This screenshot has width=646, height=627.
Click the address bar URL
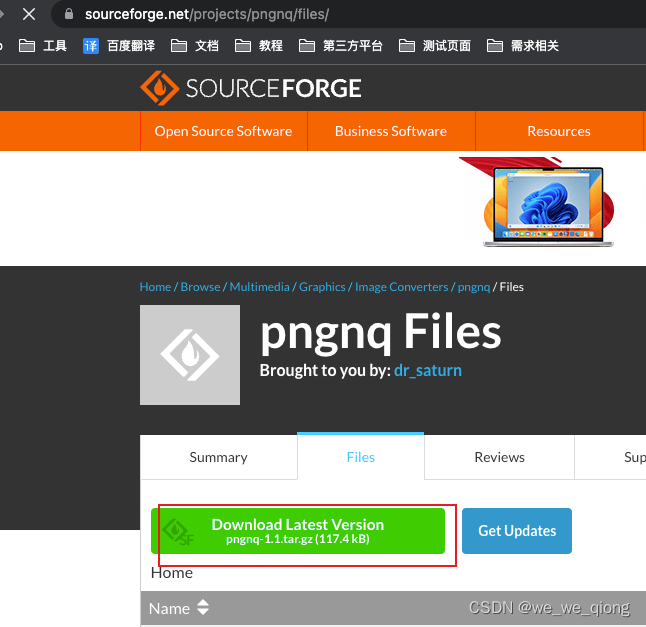tap(207, 14)
